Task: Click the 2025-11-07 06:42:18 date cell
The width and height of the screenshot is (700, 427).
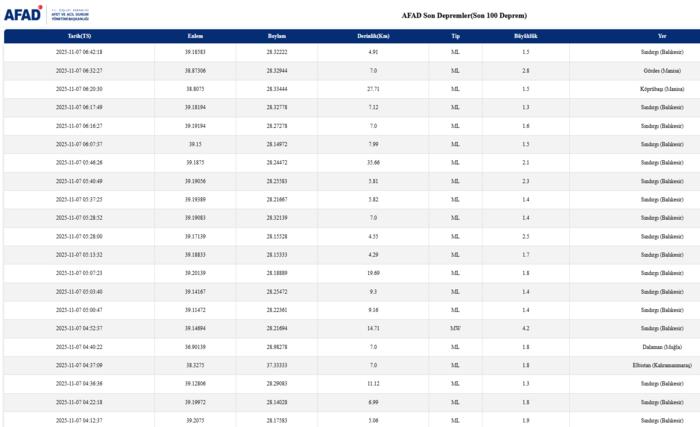Action: point(79,51)
